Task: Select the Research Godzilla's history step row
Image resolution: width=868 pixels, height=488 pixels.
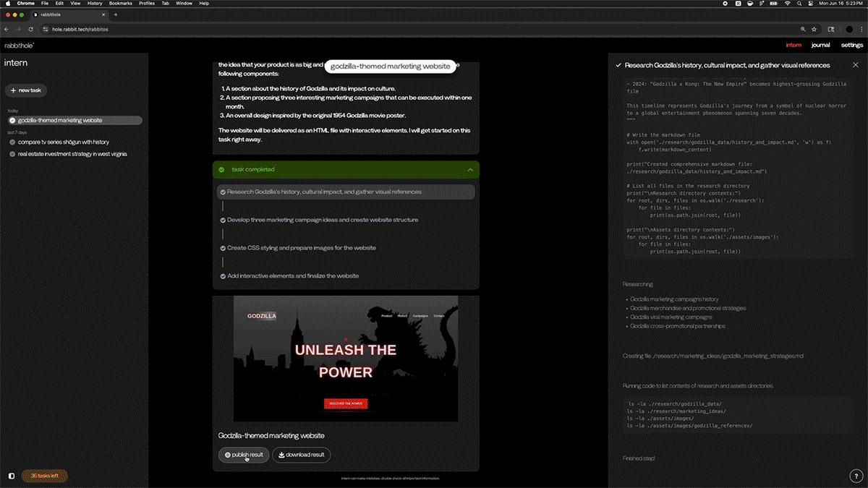Action: tap(346, 192)
